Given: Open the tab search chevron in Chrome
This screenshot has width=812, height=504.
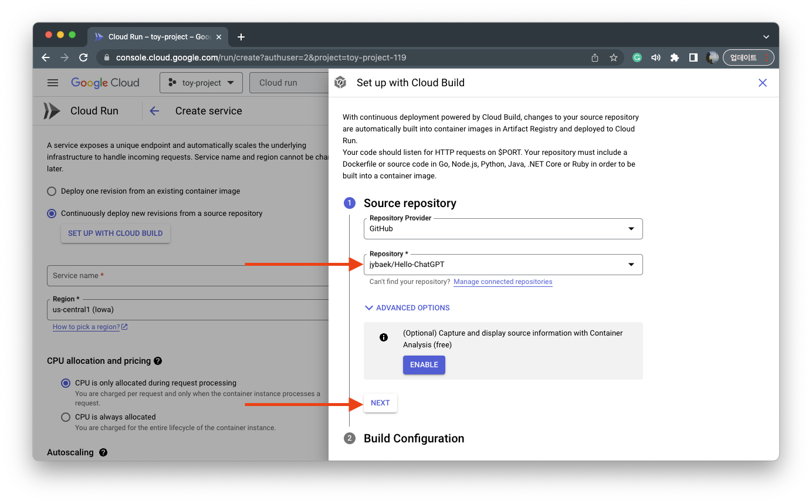Looking at the screenshot, I should coord(766,37).
